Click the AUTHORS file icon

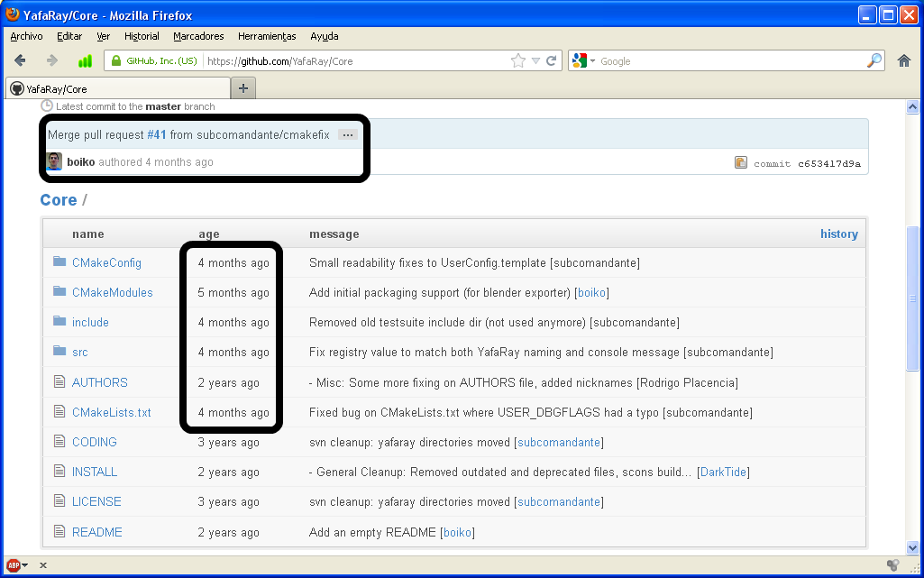[x=59, y=381]
